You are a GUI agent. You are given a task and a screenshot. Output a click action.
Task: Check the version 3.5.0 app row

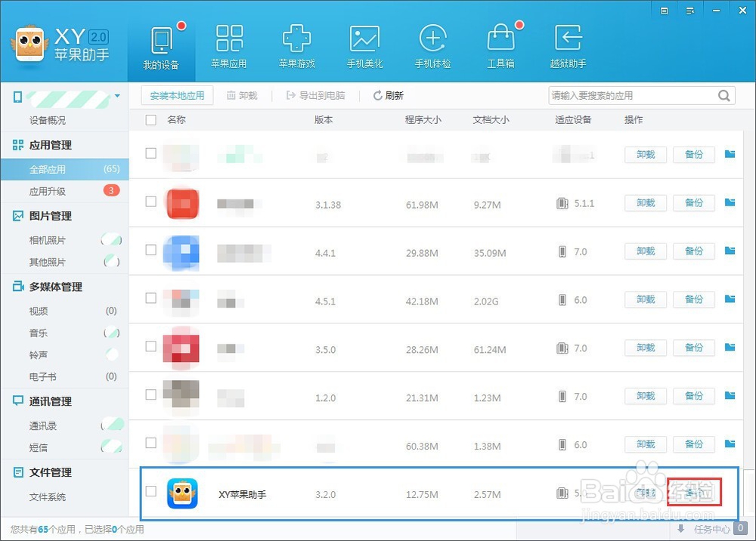click(151, 346)
